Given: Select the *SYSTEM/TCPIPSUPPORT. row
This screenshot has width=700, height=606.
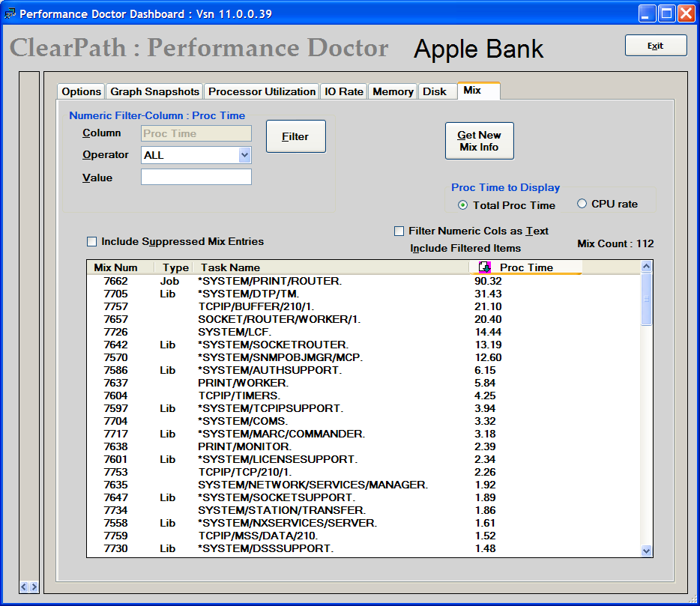Looking at the screenshot, I should pos(363,408).
